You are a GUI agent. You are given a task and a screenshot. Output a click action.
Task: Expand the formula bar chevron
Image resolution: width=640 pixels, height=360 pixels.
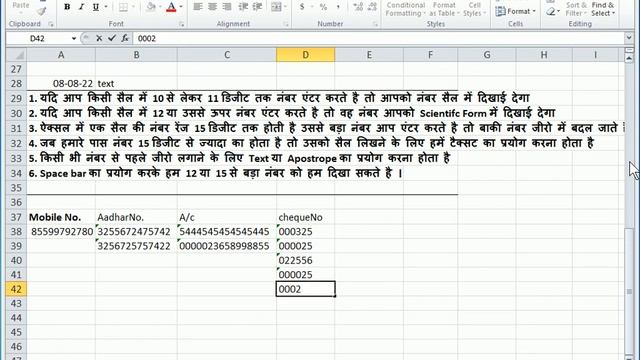[x=629, y=38]
